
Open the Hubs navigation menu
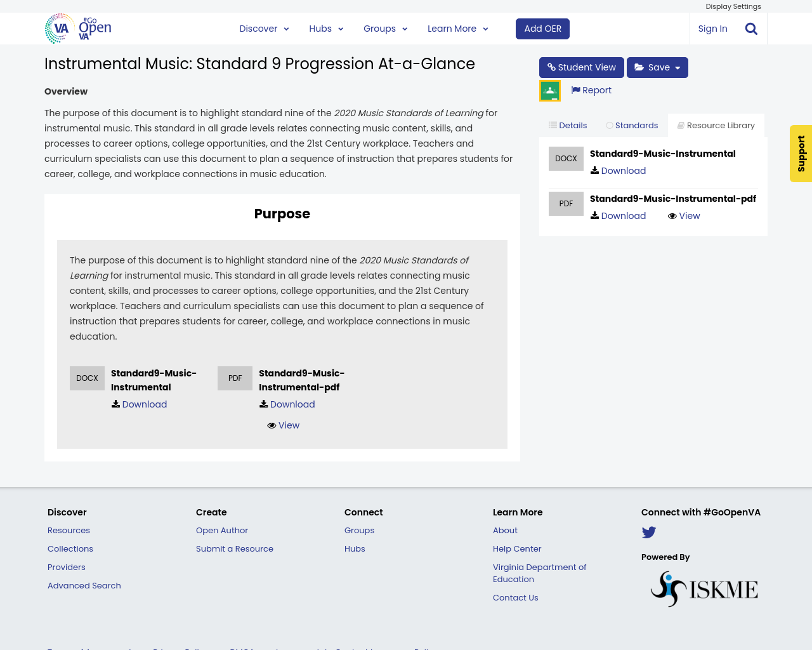[x=325, y=28]
